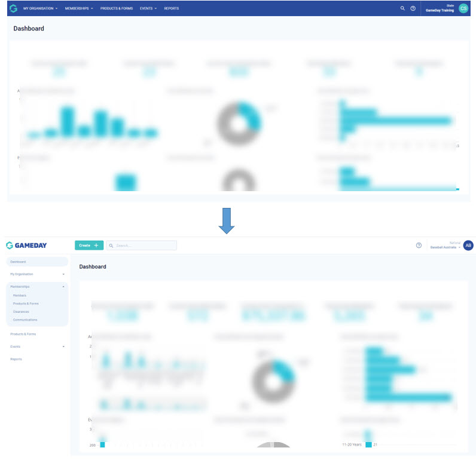The height and width of the screenshot is (460, 476).
Task: Click the teal donut segment in lower dashboard
Action: [285, 370]
